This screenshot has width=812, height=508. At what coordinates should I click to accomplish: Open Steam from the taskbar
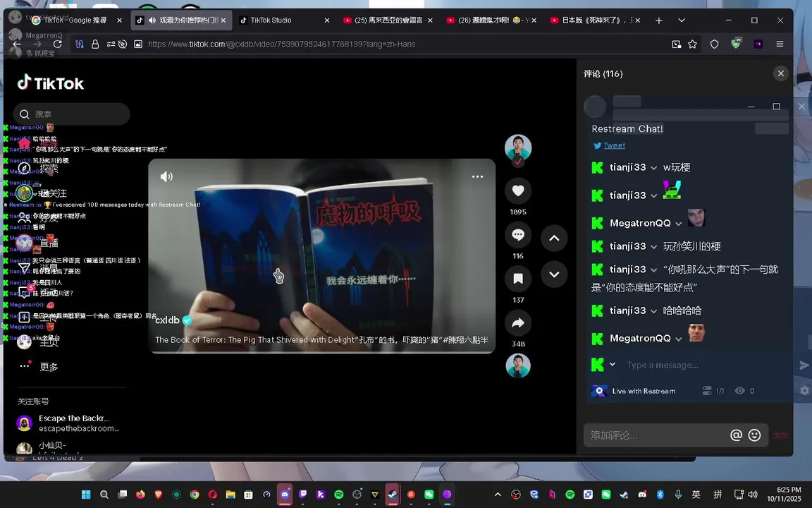coord(393,495)
